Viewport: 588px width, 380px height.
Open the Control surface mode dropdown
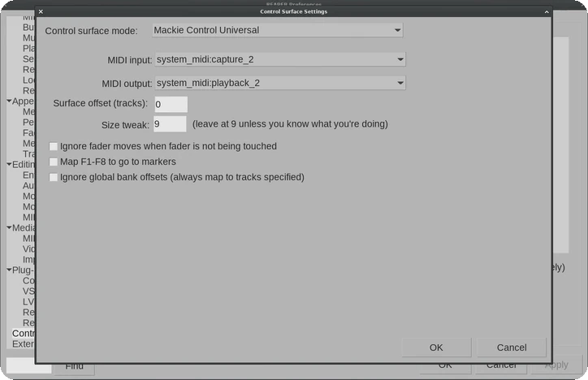[278, 30]
